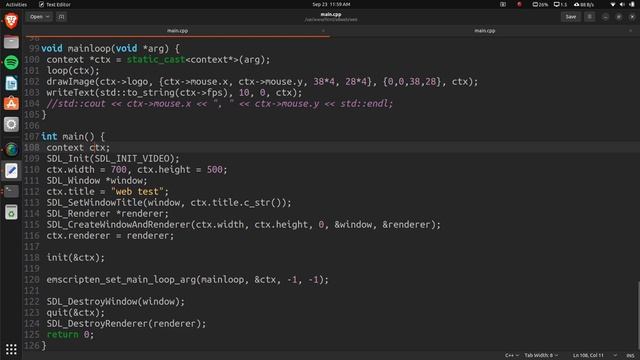The width and height of the screenshot is (640, 360).
Task: Close the left main.cpp tab
Action: coord(323,31)
